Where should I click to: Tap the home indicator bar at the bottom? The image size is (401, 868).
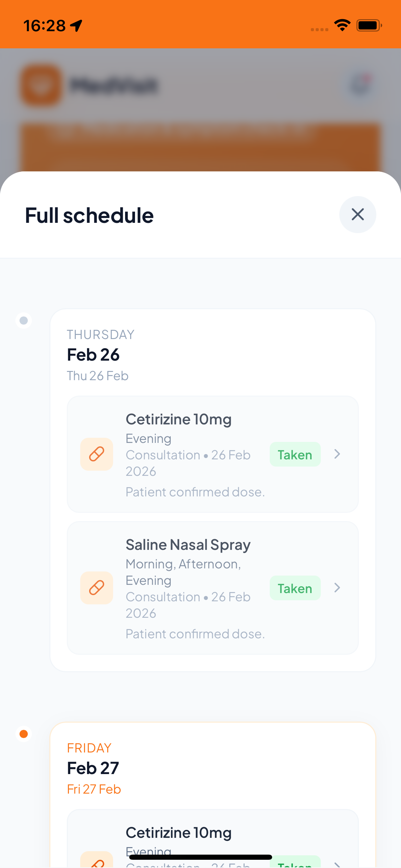click(200, 857)
